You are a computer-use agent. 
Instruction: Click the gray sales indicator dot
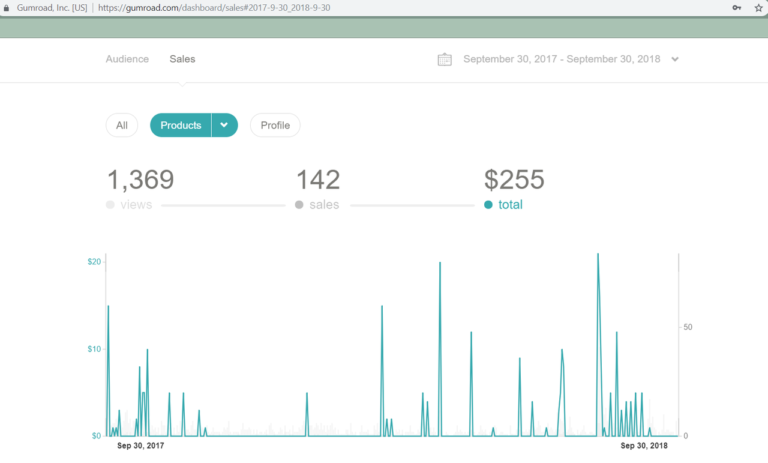click(299, 205)
